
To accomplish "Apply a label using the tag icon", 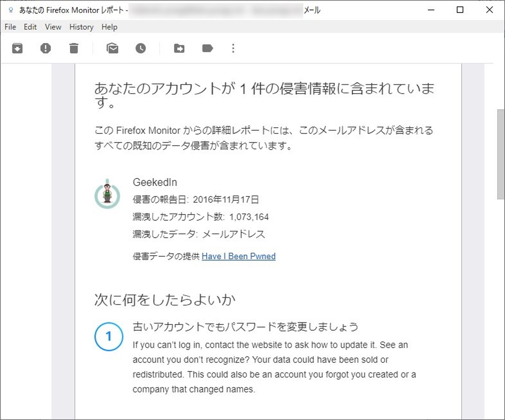I will [207, 48].
